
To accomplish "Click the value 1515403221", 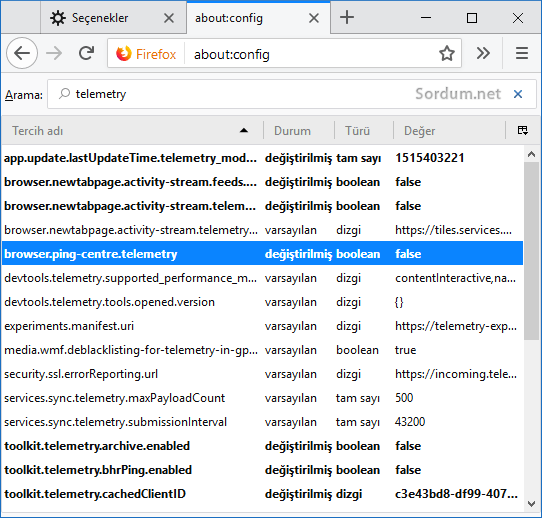I will point(429,158).
